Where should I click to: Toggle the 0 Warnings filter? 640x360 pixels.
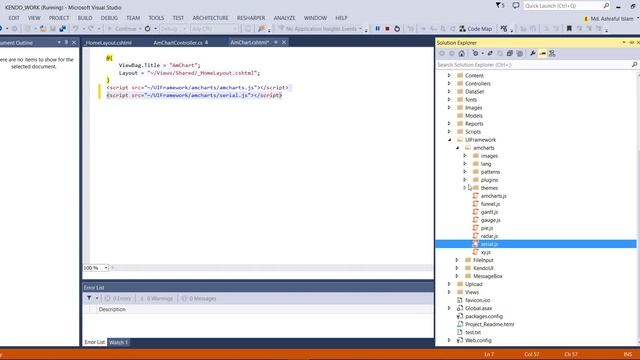[x=156, y=298]
